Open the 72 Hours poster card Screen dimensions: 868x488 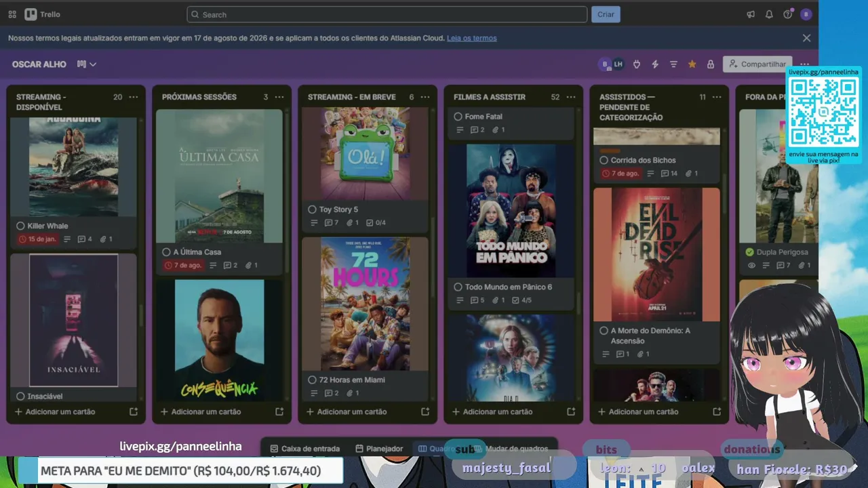[x=365, y=304]
